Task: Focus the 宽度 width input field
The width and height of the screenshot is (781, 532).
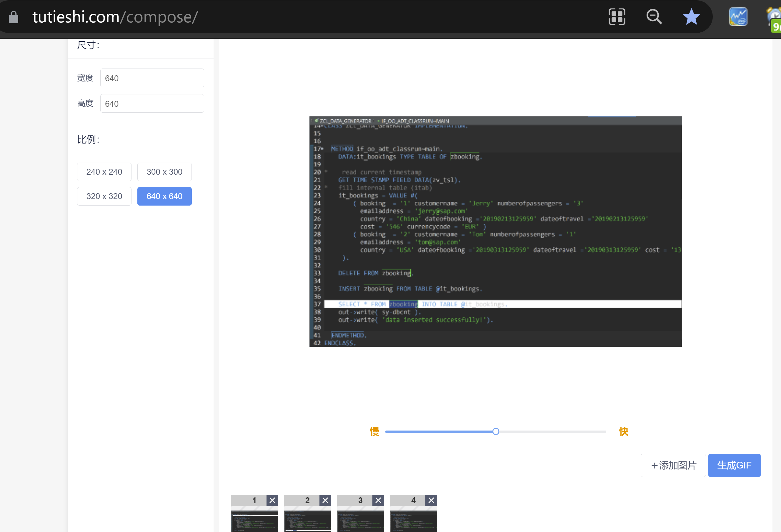Action: 152,78
